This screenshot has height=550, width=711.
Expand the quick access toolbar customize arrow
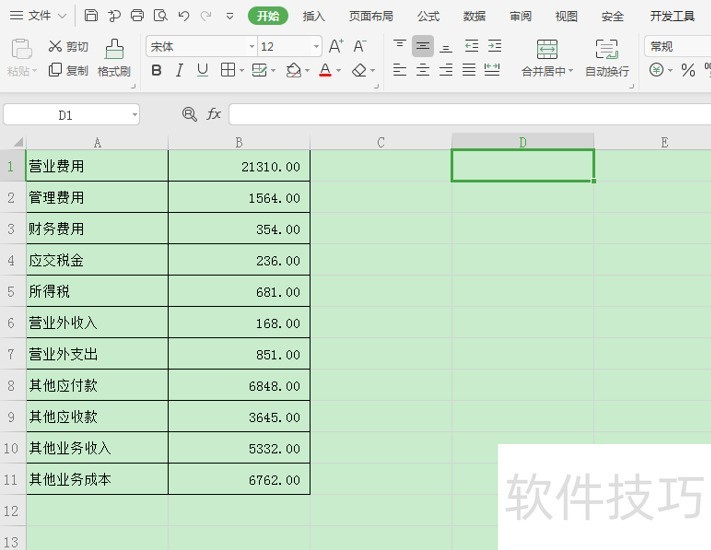pyautogui.click(x=230, y=16)
